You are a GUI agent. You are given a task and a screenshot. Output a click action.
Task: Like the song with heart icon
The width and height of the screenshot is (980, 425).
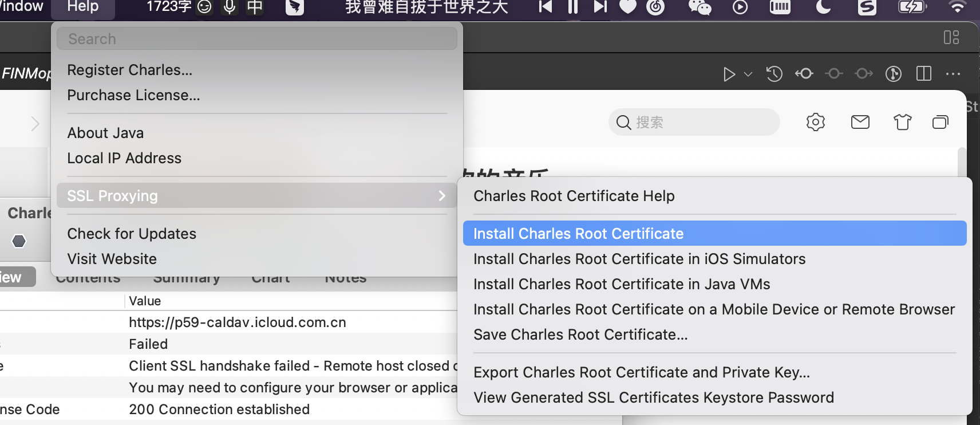click(628, 7)
